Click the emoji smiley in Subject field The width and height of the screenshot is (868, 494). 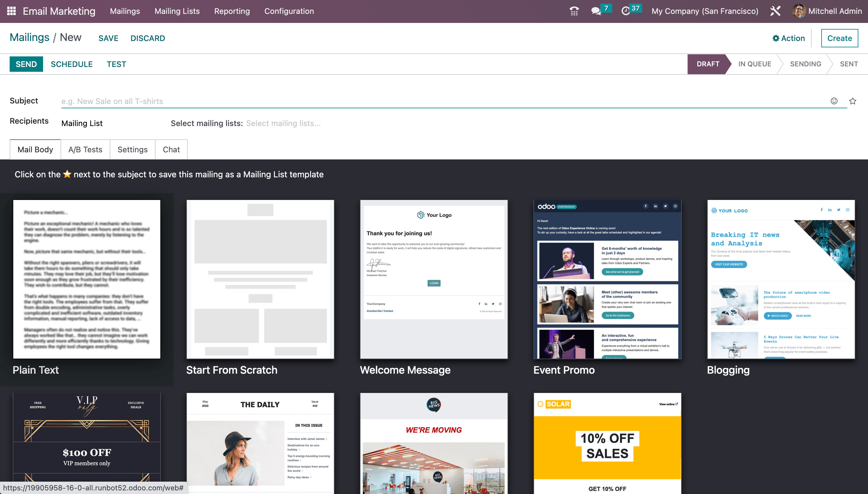834,101
